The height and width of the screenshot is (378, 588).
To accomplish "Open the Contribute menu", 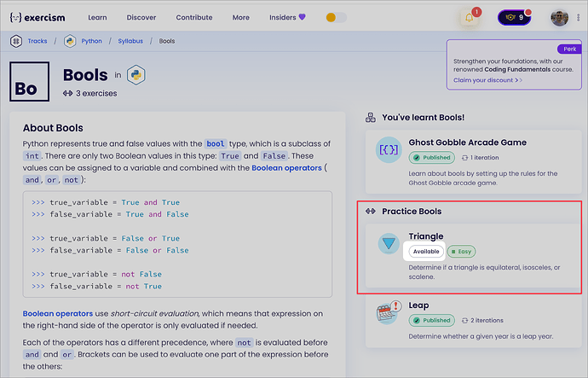I will click(194, 17).
